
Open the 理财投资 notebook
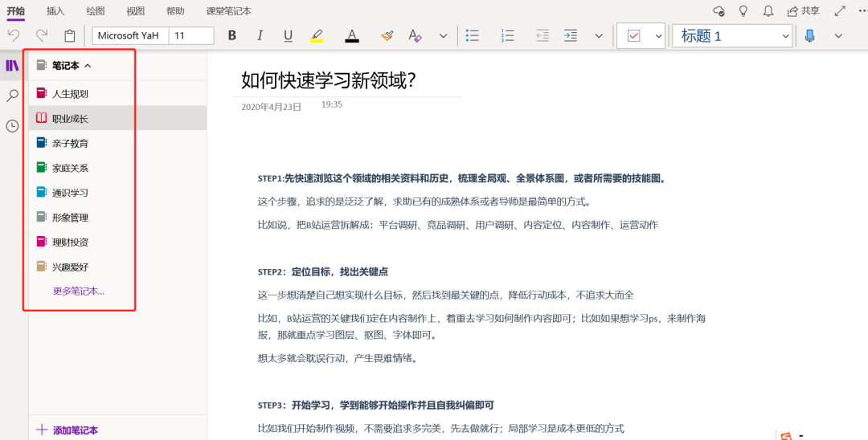(117, 242)
